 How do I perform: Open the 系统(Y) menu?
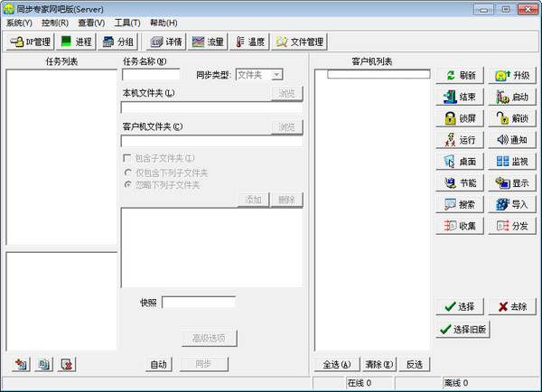point(19,23)
